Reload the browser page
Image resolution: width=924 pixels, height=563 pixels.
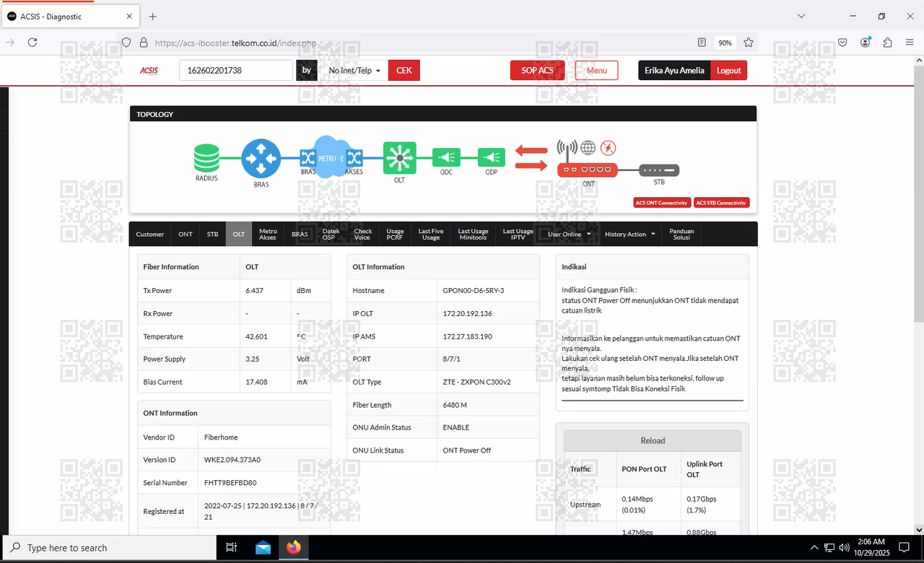[x=32, y=43]
